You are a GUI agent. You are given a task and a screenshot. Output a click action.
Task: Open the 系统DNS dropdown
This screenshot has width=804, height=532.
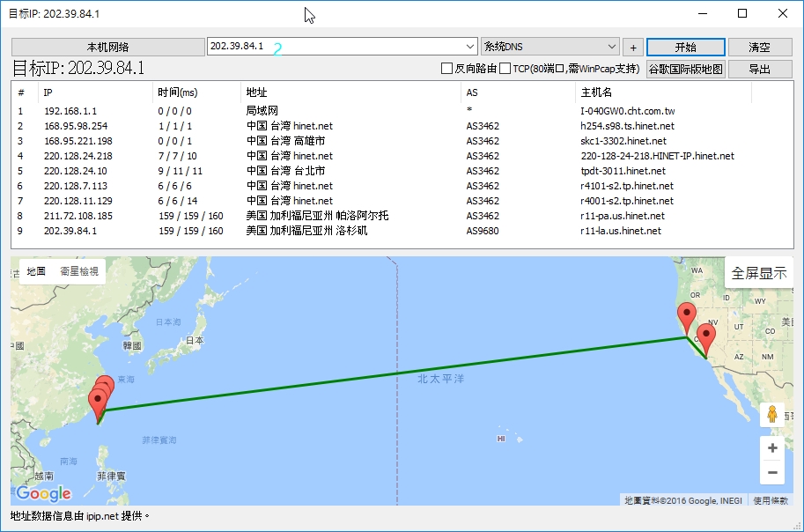[550, 46]
